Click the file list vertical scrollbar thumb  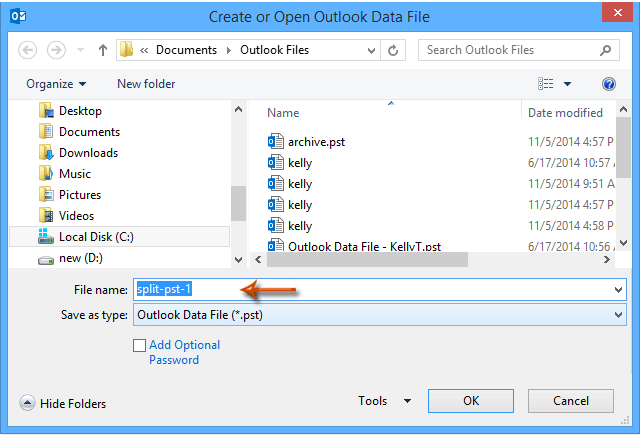(x=623, y=148)
